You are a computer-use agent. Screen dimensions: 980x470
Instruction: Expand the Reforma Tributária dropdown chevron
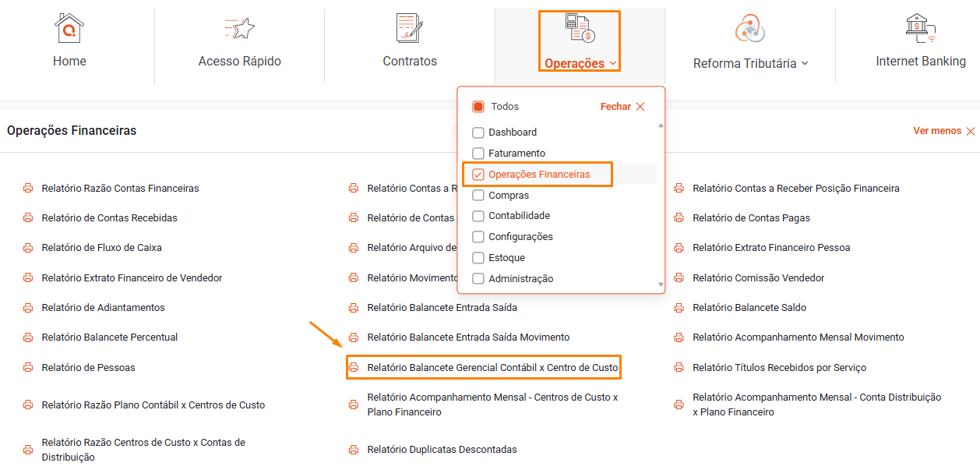tap(805, 64)
